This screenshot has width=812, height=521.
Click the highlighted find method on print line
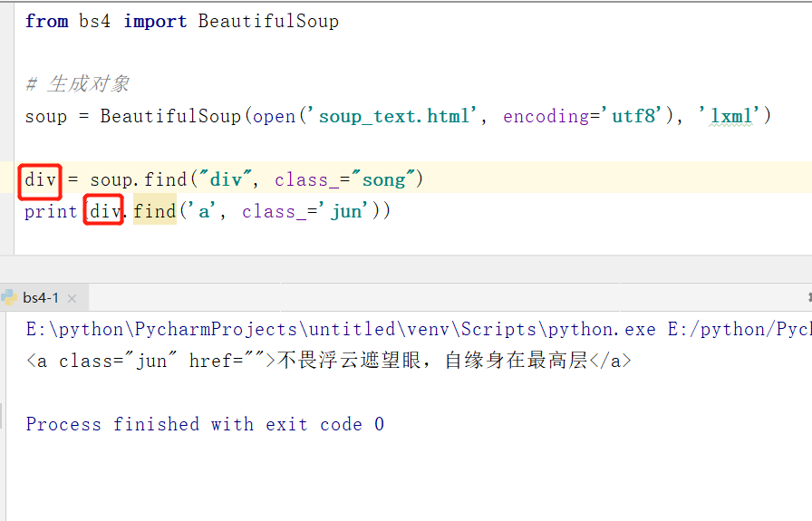155,211
